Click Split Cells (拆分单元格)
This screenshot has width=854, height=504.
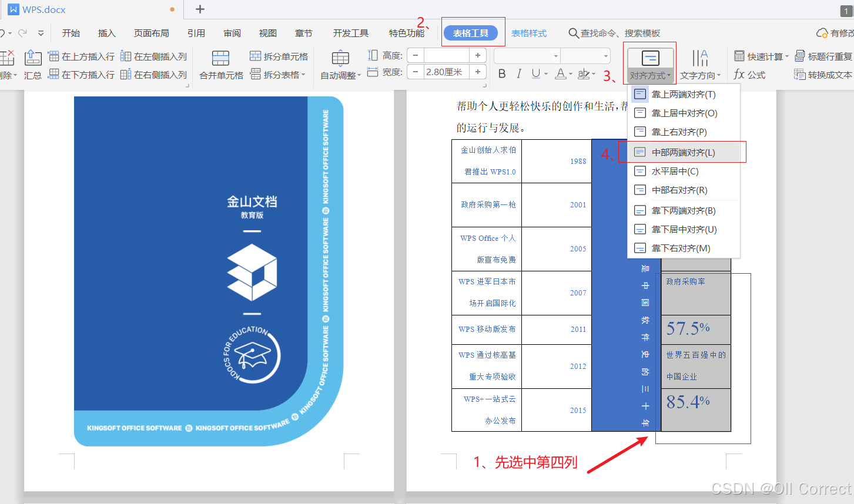tap(279, 56)
